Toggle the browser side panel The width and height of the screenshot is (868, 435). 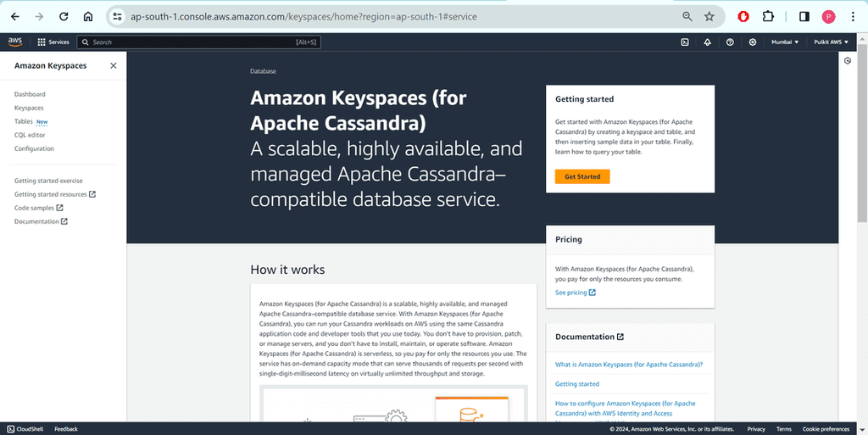tap(804, 16)
